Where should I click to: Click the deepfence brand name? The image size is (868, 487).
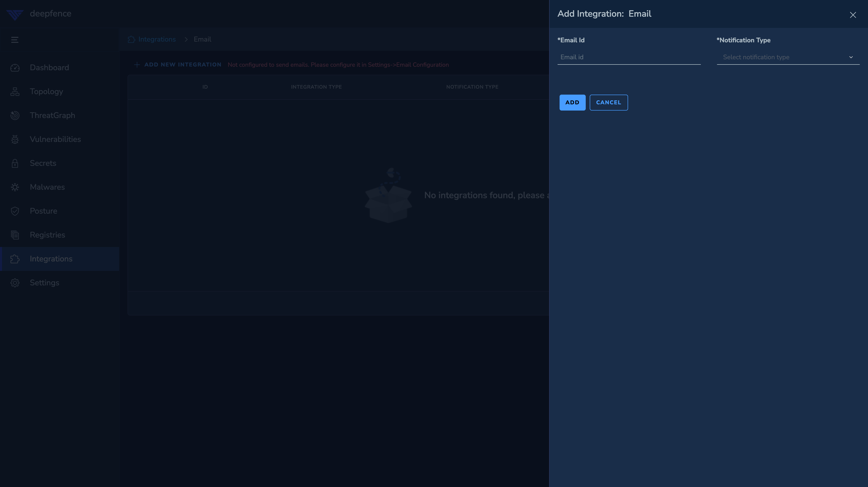[51, 14]
